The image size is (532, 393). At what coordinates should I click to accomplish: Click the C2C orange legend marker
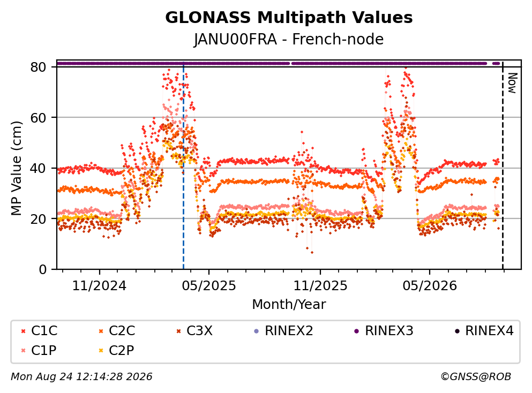pyautogui.click(x=101, y=331)
